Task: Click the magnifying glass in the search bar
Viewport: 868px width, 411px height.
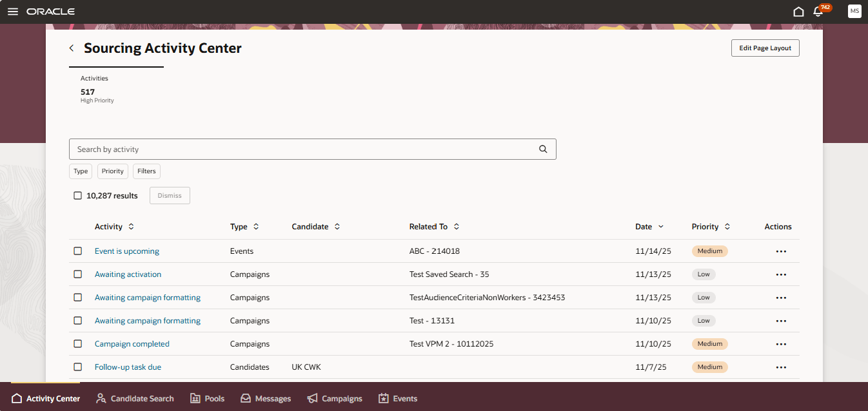Action: tap(542, 149)
